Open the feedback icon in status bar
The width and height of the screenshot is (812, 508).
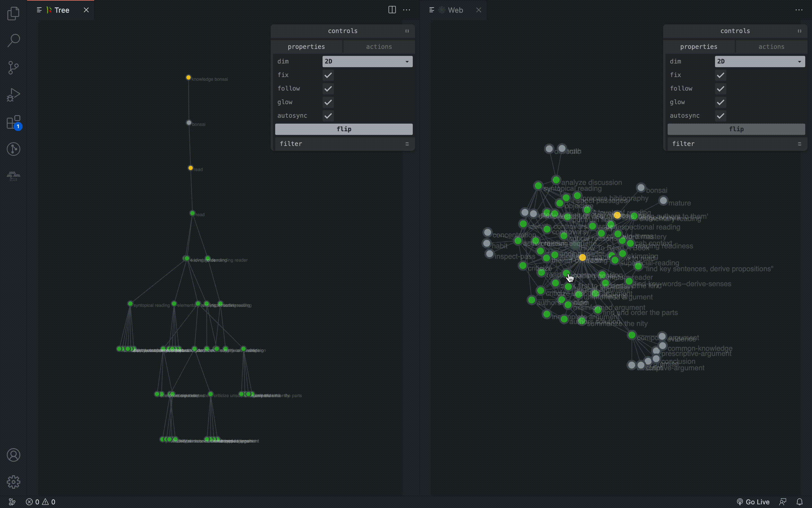click(783, 502)
